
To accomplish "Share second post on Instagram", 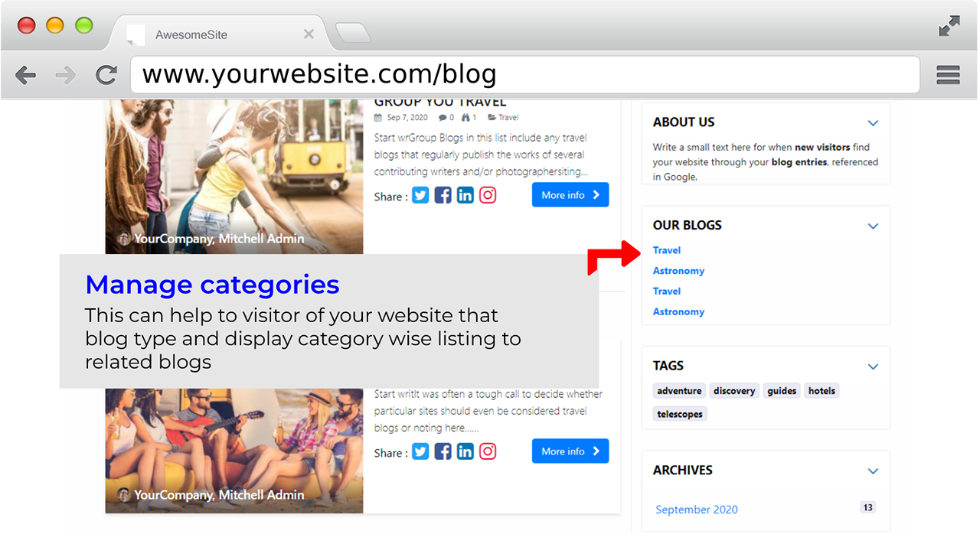I will click(488, 451).
